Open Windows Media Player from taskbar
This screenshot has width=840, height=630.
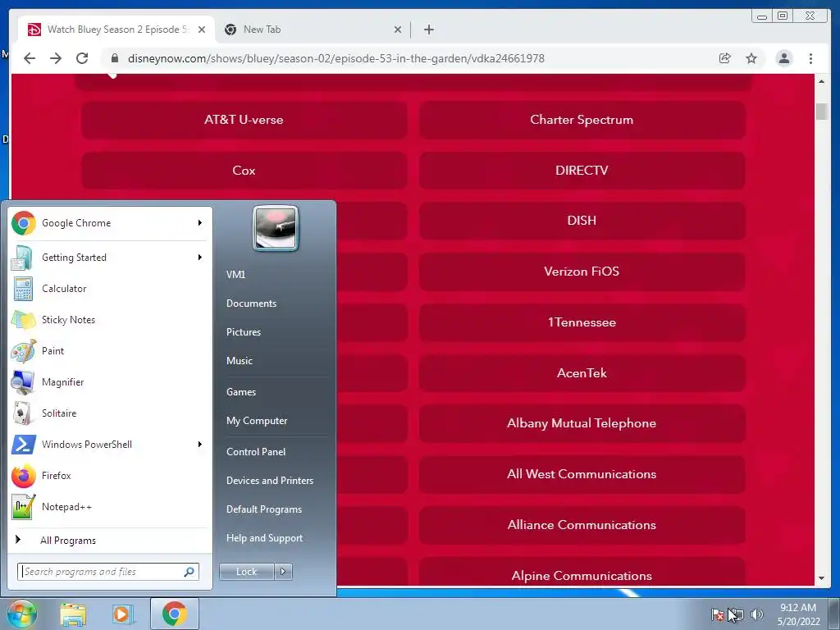pyautogui.click(x=123, y=614)
